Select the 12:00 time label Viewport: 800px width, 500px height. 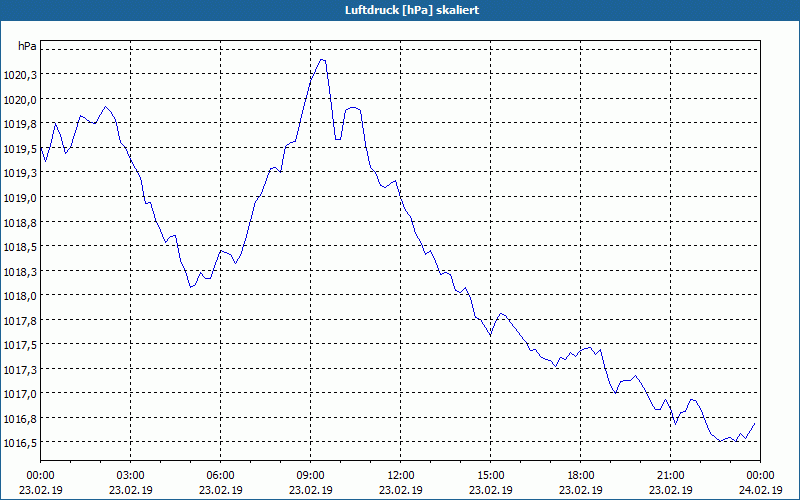[x=401, y=476]
